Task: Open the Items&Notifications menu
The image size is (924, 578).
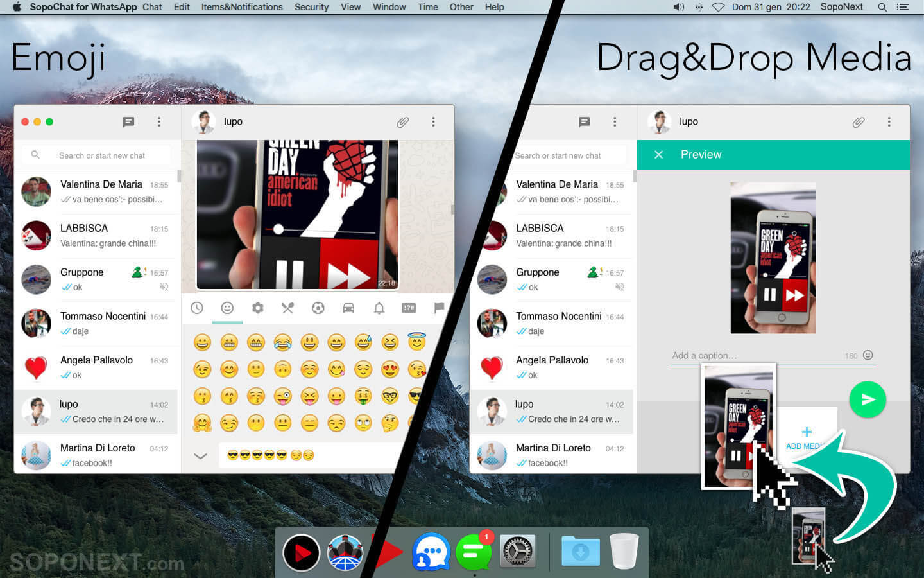Action: pyautogui.click(x=242, y=7)
